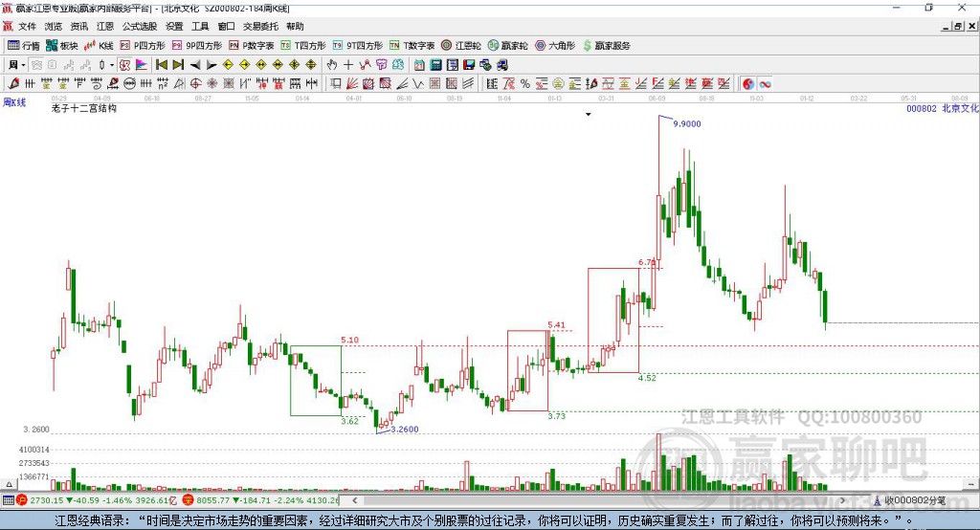Screen dimensions: 980x530
Task: Select the target circle crosshair tool
Action: pos(195,84)
